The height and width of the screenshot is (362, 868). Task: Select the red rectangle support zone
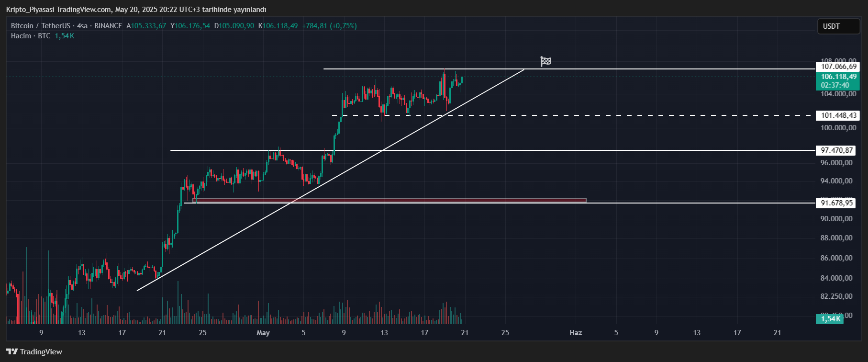[x=389, y=200]
